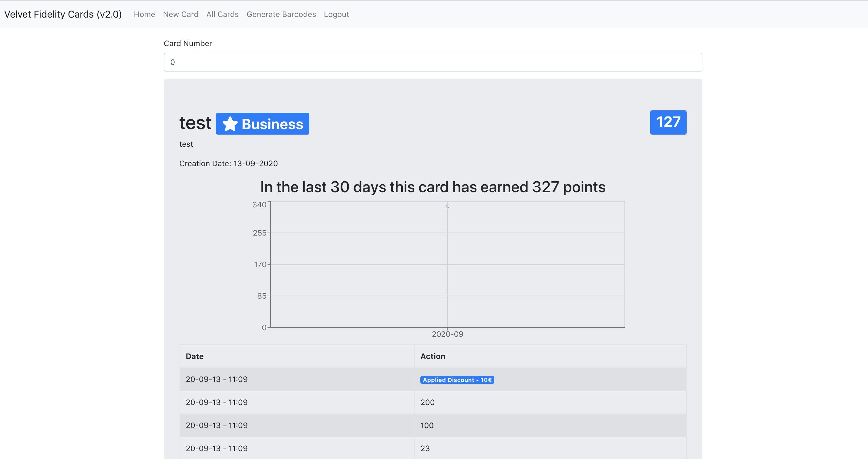Image resolution: width=868 pixels, height=459 pixels.
Task: Go to the New Card page
Action: click(x=181, y=15)
